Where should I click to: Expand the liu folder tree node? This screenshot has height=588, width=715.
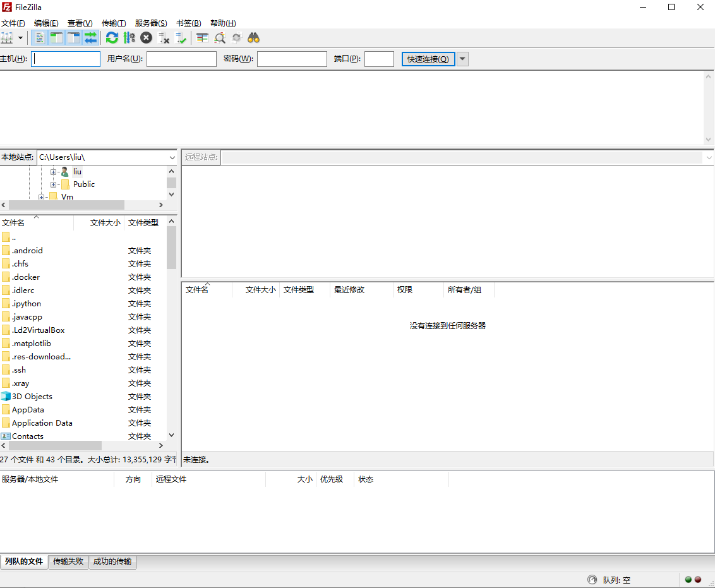[53, 172]
